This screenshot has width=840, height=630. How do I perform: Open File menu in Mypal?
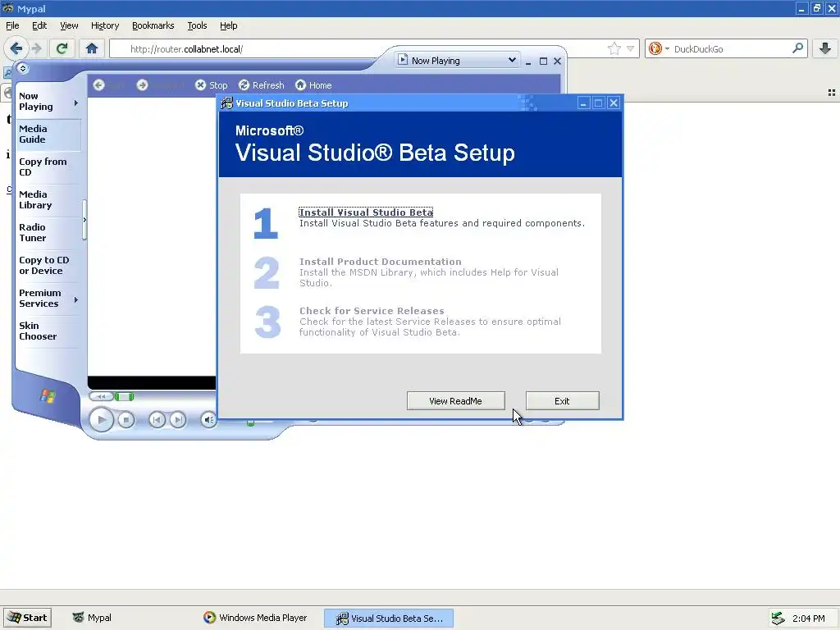(12, 25)
